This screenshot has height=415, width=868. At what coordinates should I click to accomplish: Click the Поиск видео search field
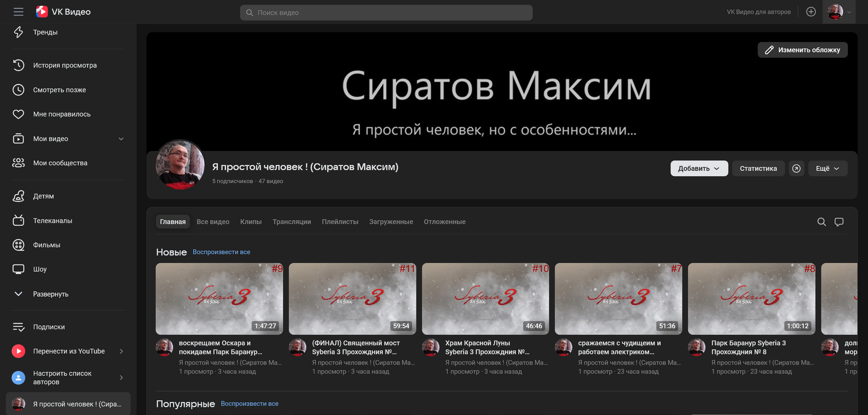[x=386, y=13]
